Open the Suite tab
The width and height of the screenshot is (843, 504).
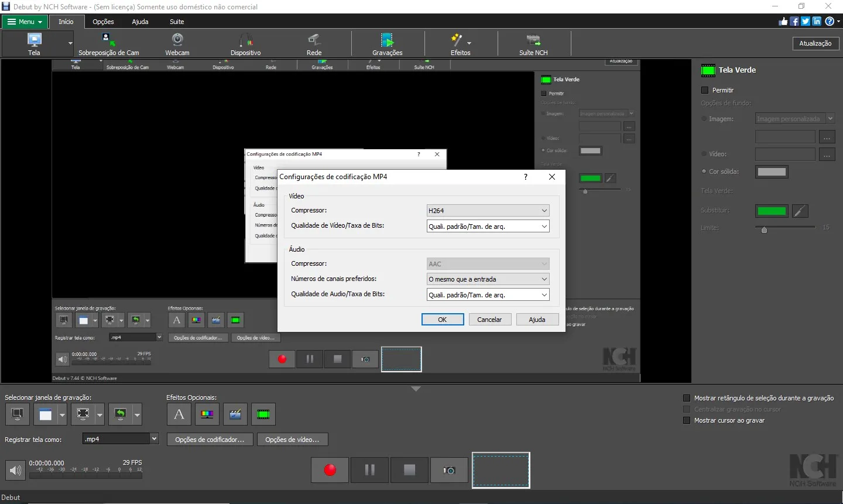pos(177,22)
